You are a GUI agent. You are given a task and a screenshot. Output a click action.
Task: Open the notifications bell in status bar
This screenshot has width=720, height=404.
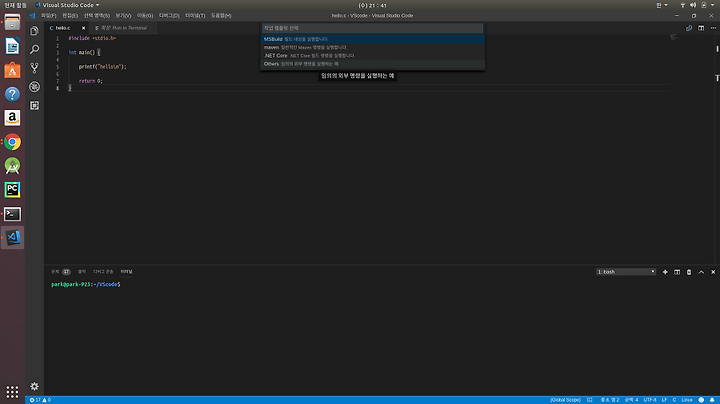pyautogui.click(x=712, y=400)
